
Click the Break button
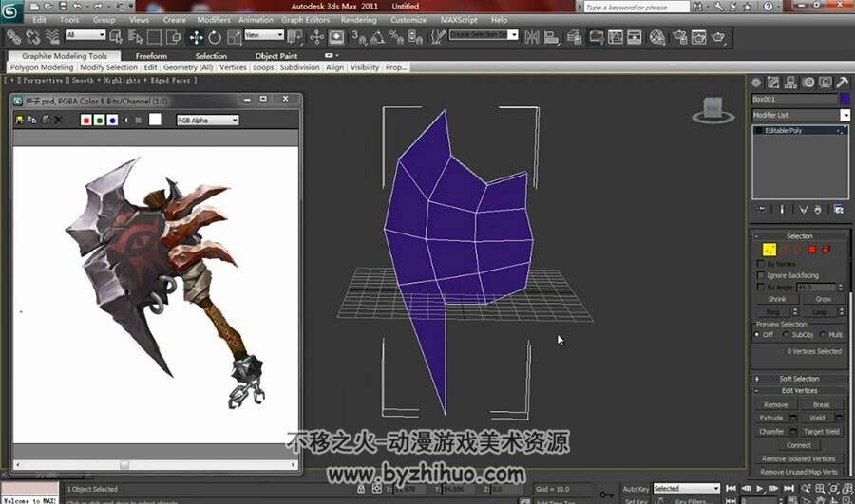tap(821, 405)
